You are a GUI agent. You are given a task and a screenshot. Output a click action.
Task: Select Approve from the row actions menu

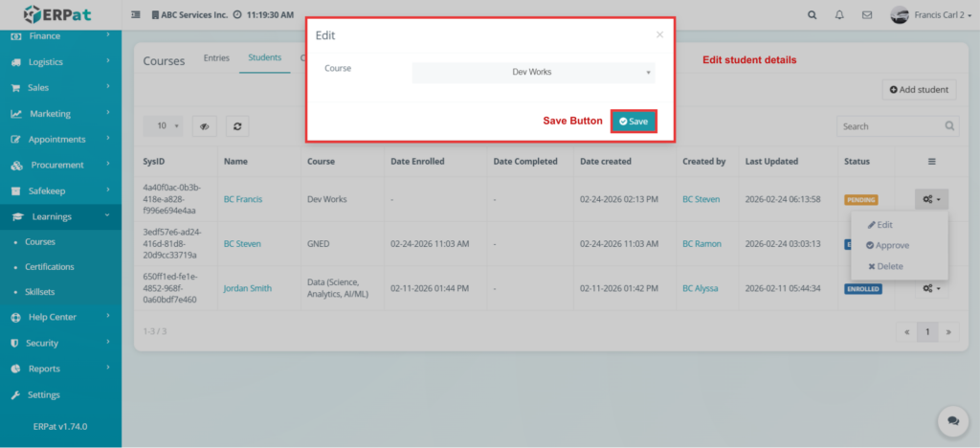pyautogui.click(x=887, y=245)
